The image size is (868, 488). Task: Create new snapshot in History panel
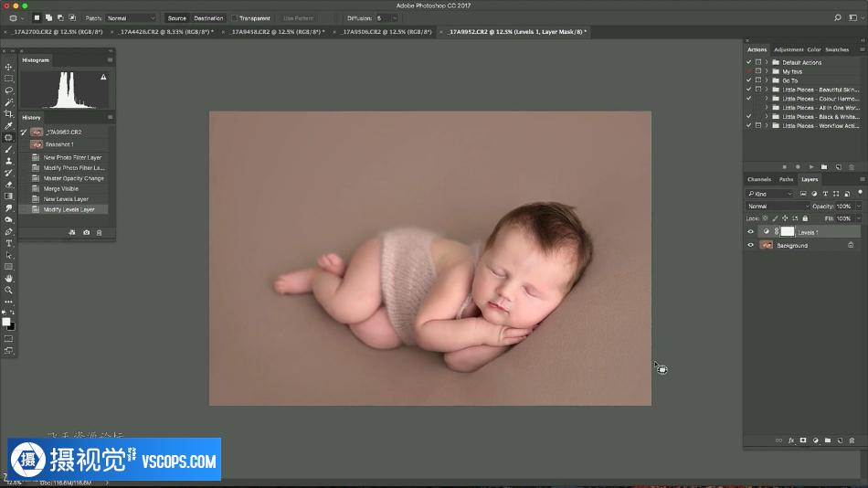click(x=87, y=233)
